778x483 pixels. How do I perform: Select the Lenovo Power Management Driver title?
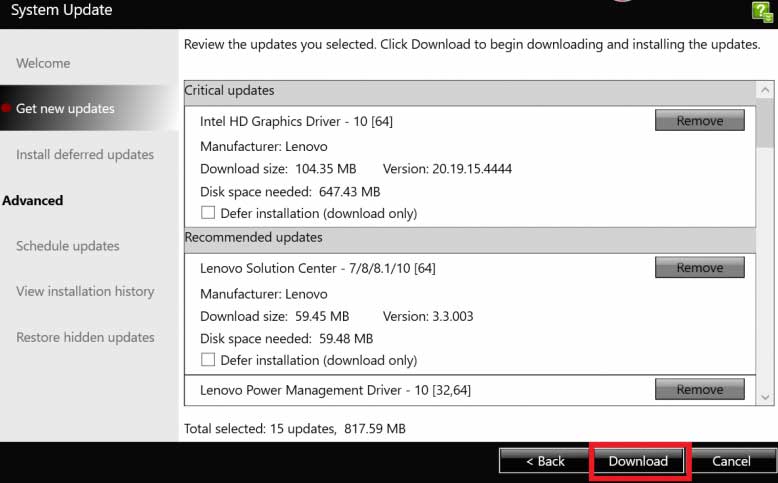[x=335, y=390]
